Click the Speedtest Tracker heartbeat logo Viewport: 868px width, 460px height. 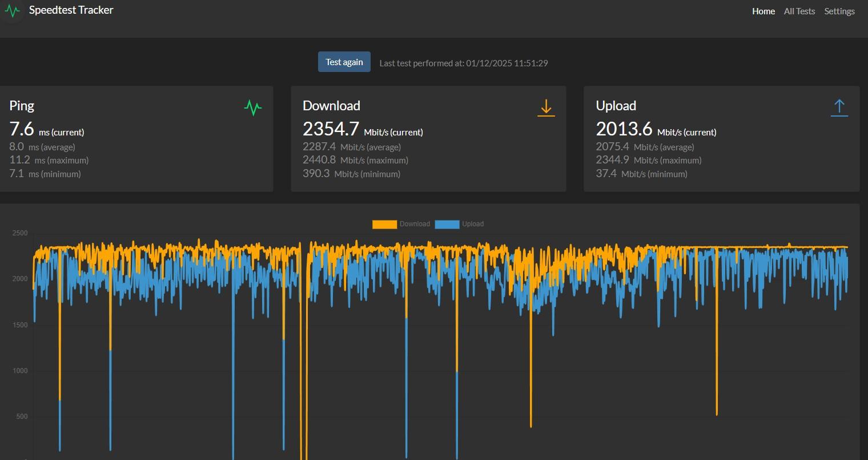pos(12,11)
